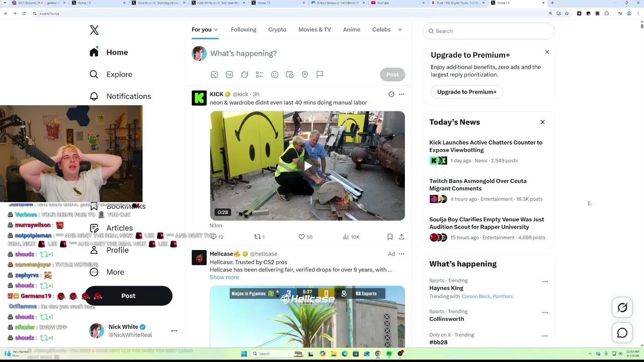The height and width of the screenshot is (362, 644).
Task: Open the Hellcase ad video thumbnail
Action: [307, 316]
